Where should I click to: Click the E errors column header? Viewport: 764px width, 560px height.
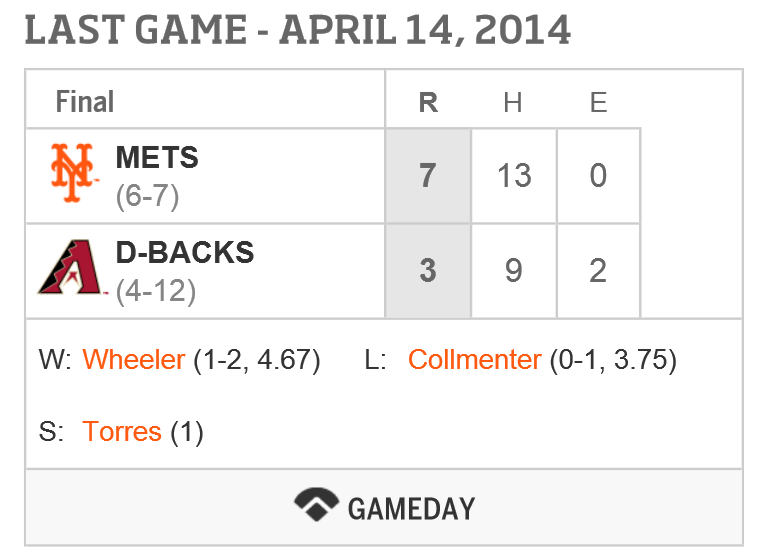[x=598, y=102]
